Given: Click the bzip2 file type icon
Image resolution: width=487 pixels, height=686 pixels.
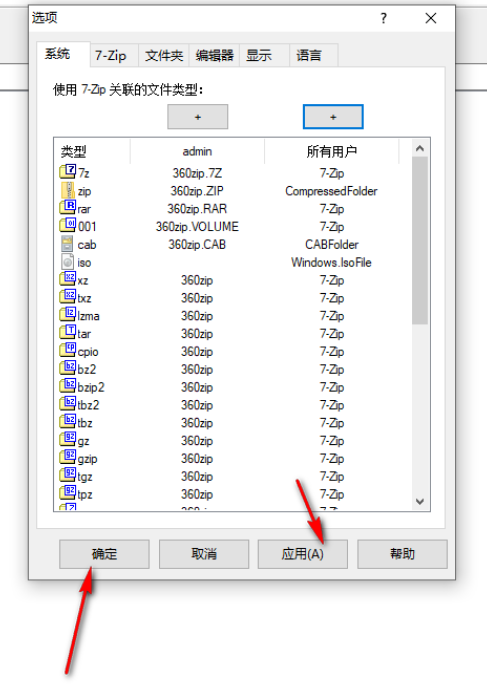Looking at the screenshot, I should (x=67, y=387).
